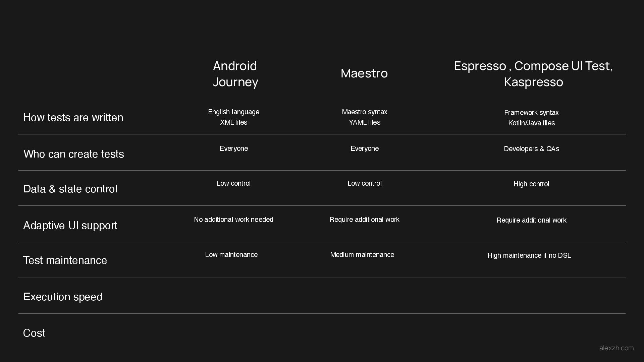The image size is (644, 362).
Task: Click the 'English language' cell text
Action: (x=233, y=112)
